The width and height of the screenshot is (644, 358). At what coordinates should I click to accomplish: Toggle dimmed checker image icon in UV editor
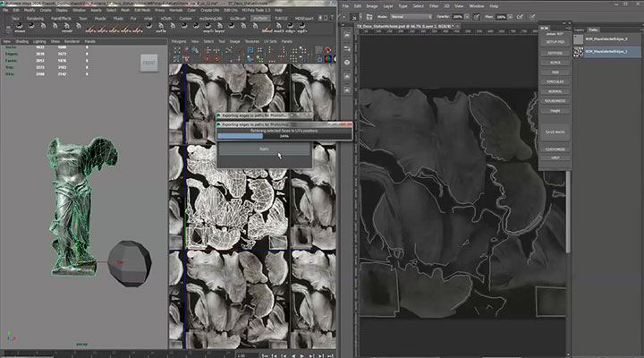[318, 50]
